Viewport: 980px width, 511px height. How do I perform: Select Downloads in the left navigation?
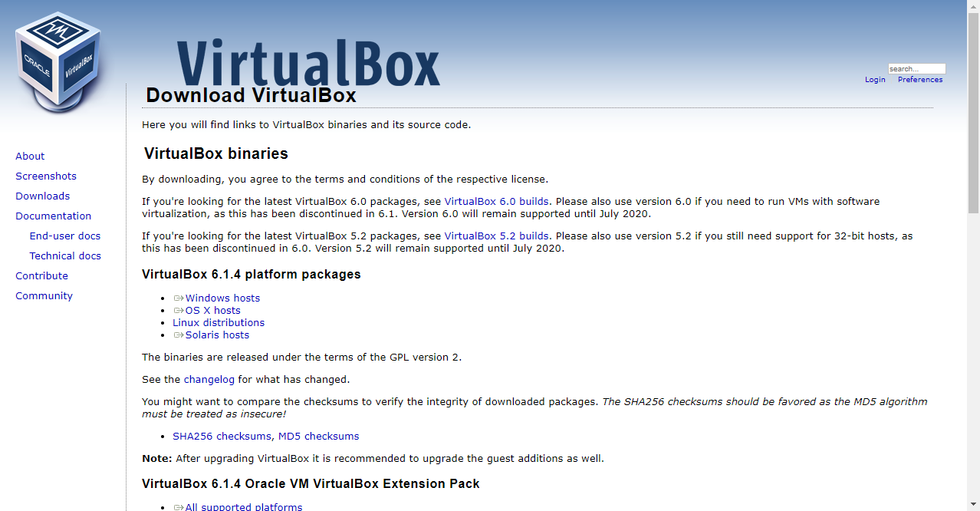pos(43,196)
